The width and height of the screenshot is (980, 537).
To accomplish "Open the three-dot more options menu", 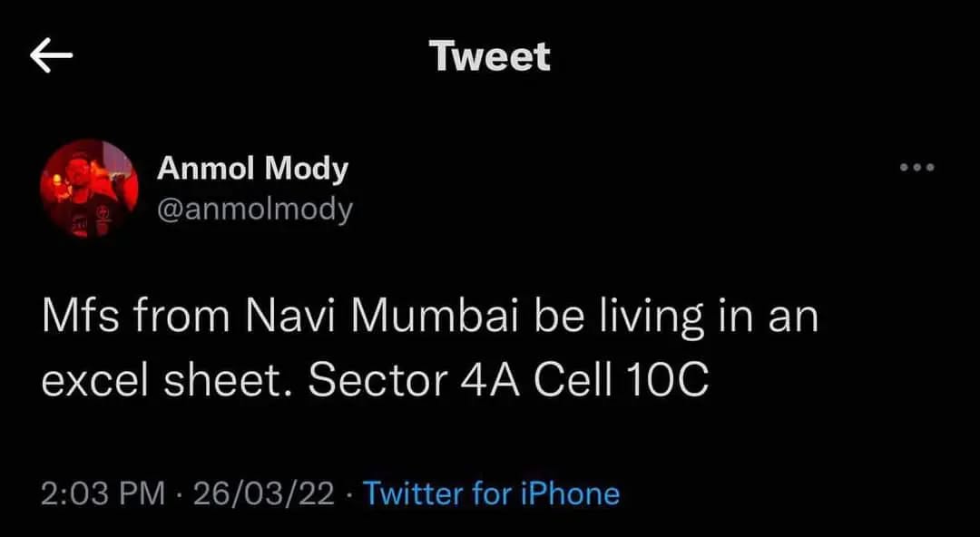I will [x=916, y=168].
